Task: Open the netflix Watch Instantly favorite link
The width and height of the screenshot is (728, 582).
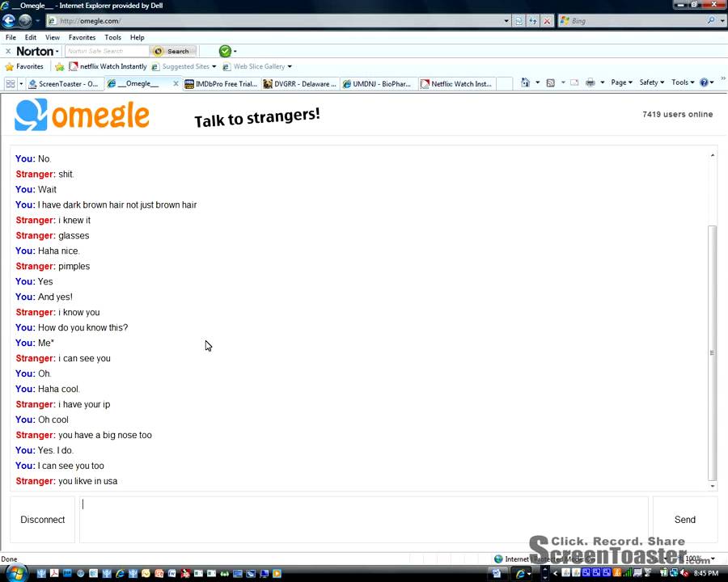Action: pos(108,66)
